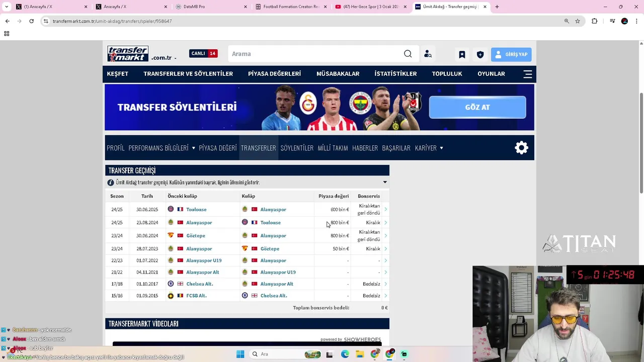Open transfer details arrow for 01.09.2015 row
Image resolution: width=644 pixels, height=362 pixels.
pyautogui.click(x=386, y=296)
